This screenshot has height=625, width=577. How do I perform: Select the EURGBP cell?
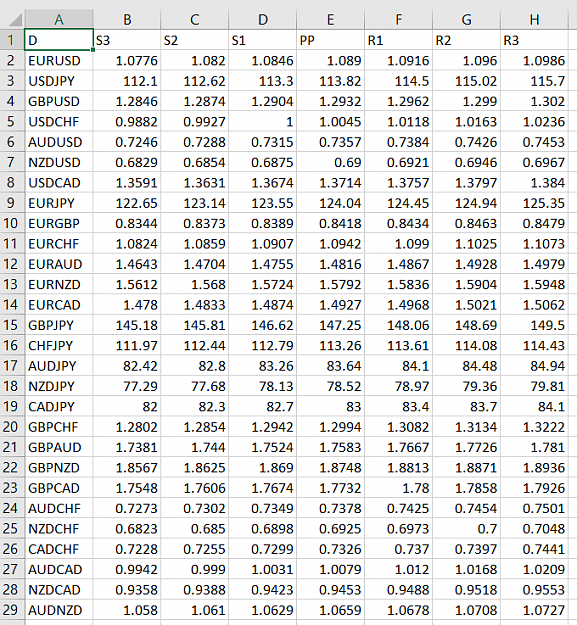pyautogui.click(x=59, y=223)
